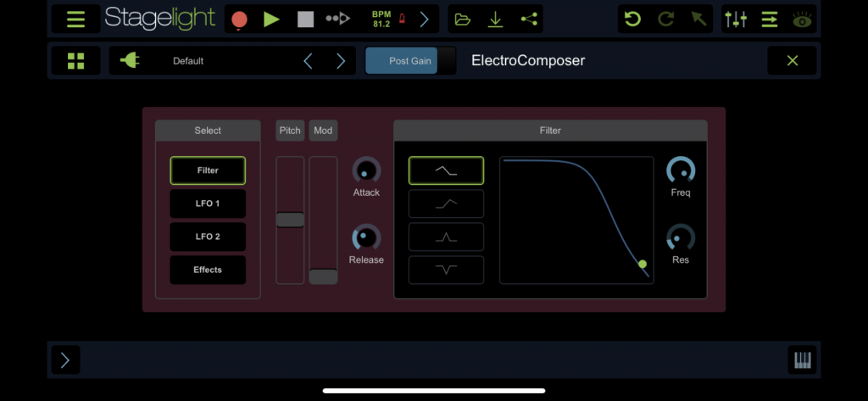Screen dimensions: 868x401
Task: Click the Release knob
Action: click(x=366, y=237)
